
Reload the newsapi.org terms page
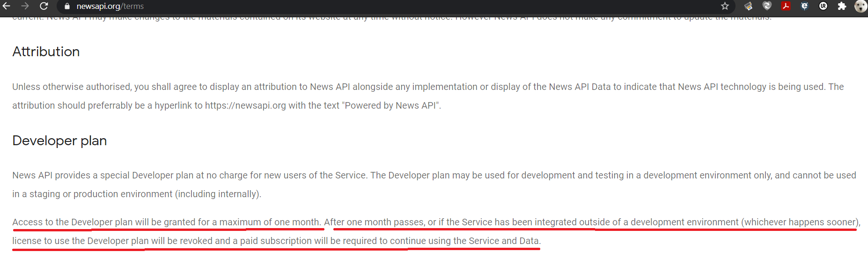point(44,6)
